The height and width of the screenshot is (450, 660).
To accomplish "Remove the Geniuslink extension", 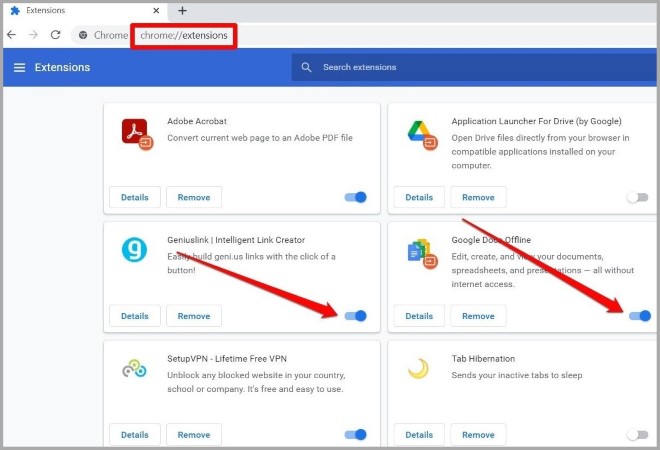I will coord(194,316).
